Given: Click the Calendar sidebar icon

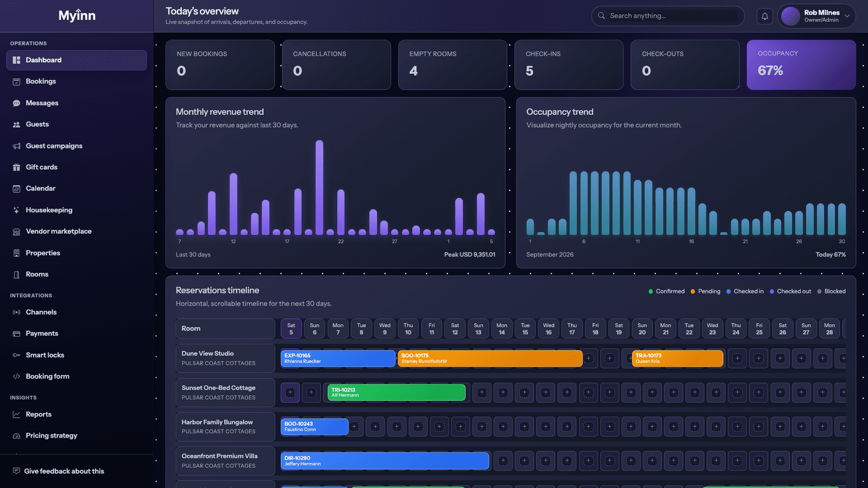Looking at the screenshot, I should tap(16, 189).
